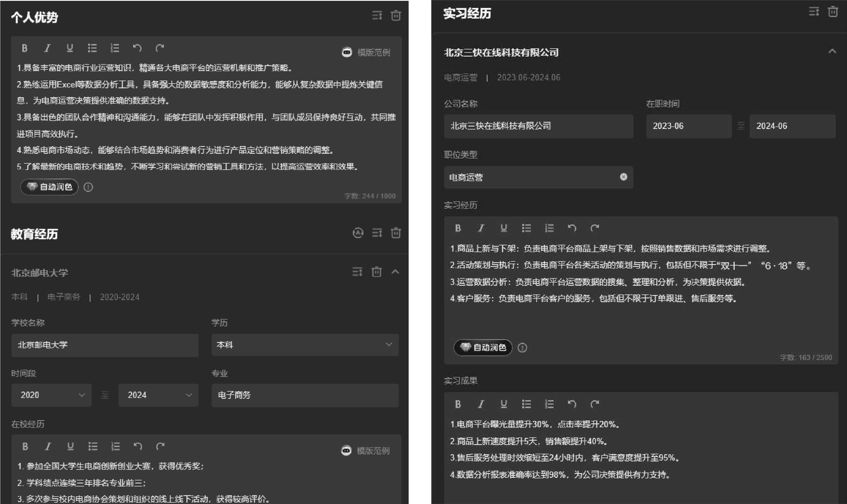Click the 职位类型 field 电商运营

click(x=538, y=177)
